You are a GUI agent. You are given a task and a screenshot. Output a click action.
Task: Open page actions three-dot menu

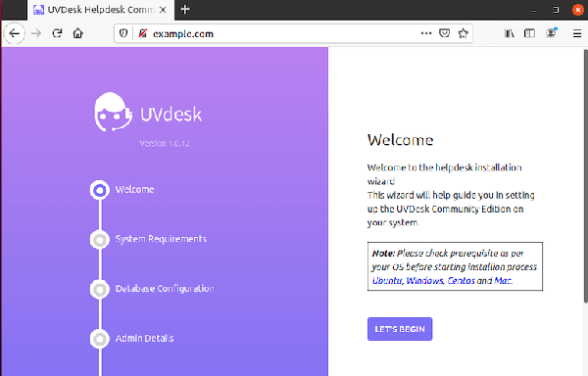coord(426,33)
